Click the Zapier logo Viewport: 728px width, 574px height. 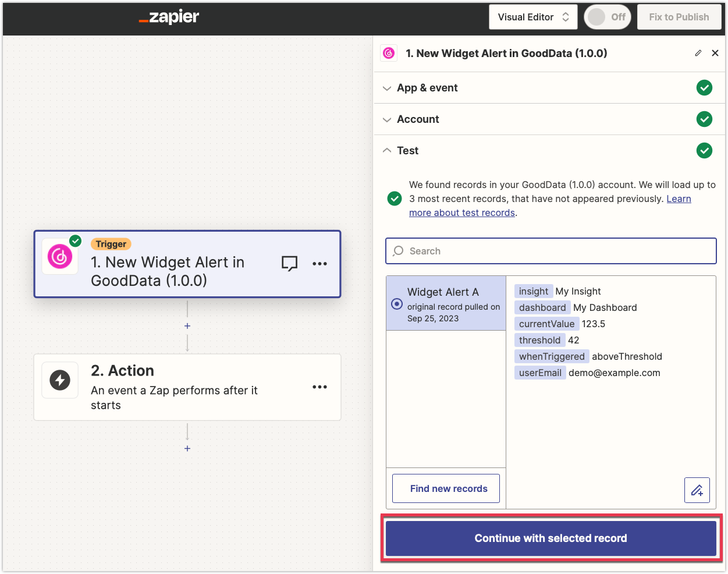pyautogui.click(x=169, y=17)
